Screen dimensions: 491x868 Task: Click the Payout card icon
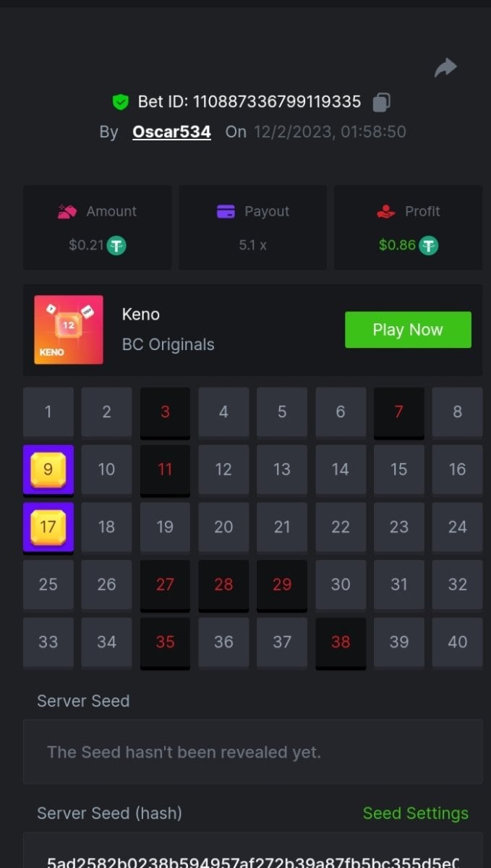pos(226,211)
